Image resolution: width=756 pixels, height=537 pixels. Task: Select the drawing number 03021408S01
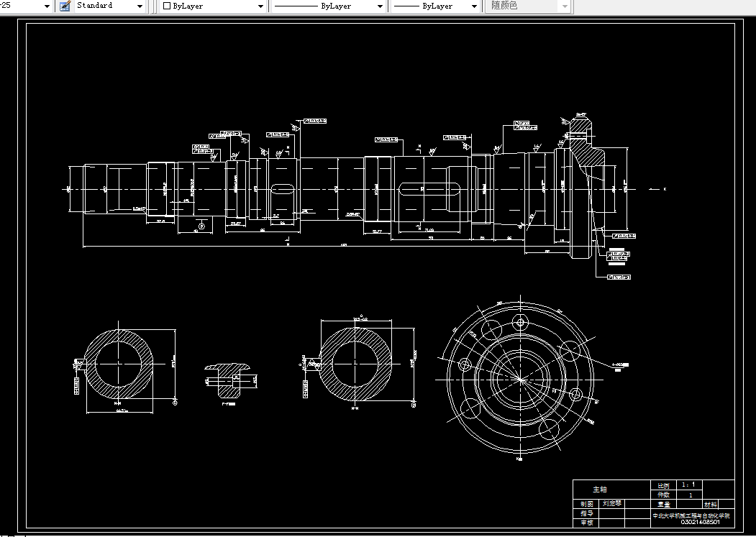point(701,522)
